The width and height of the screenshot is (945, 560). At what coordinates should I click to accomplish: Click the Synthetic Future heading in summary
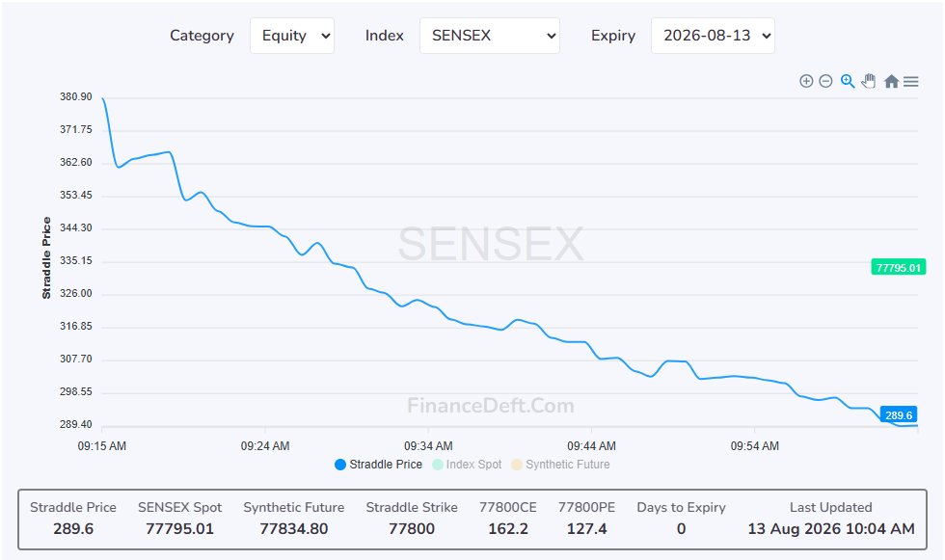point(294,507)
